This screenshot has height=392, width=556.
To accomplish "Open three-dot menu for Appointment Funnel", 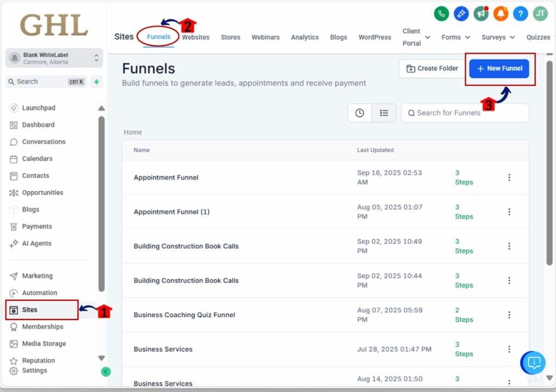I will pyautogui.click(x=509, y=178).
